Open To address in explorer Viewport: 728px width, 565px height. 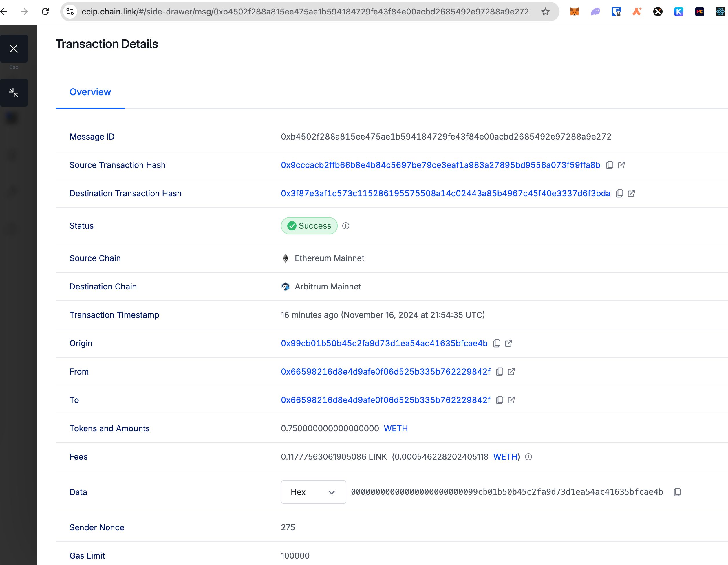point(511,400)
